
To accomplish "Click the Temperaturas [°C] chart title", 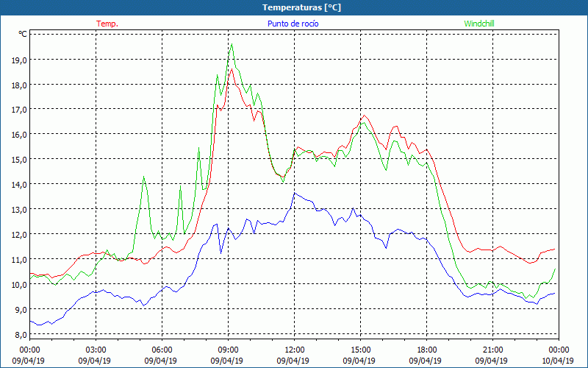I will (x=301, y=7).
